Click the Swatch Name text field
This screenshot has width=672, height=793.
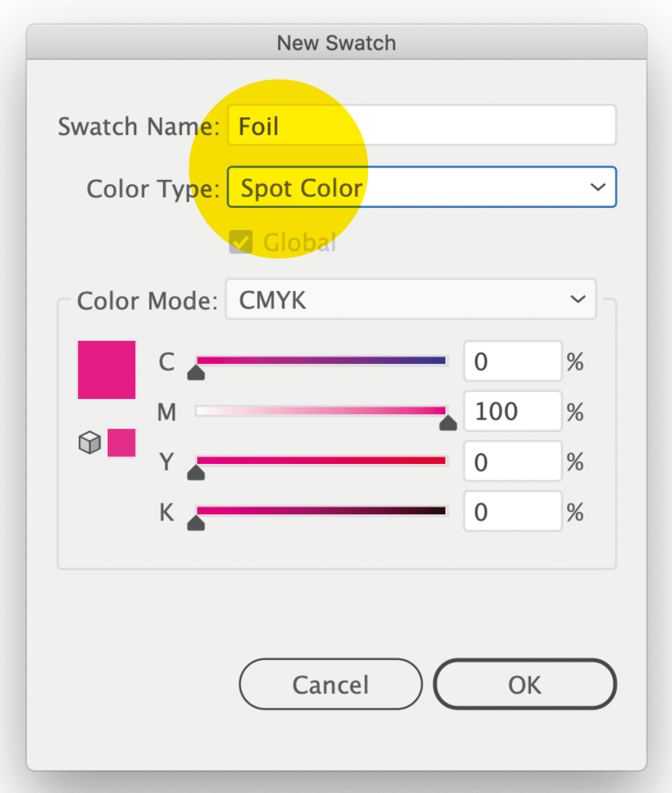click(x=421, y=126)
